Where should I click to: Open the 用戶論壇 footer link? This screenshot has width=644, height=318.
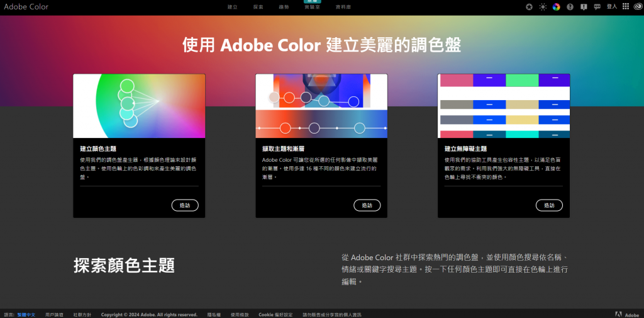point(54,315)
